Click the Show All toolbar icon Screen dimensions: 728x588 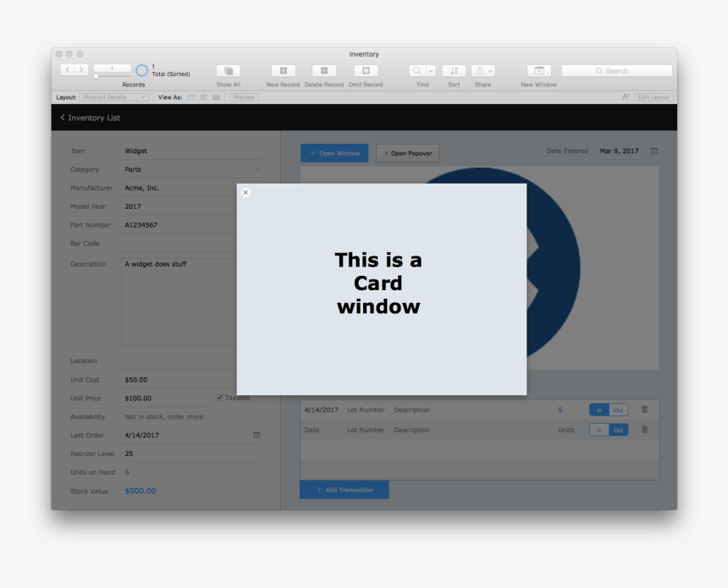click(x=229, y=70)
